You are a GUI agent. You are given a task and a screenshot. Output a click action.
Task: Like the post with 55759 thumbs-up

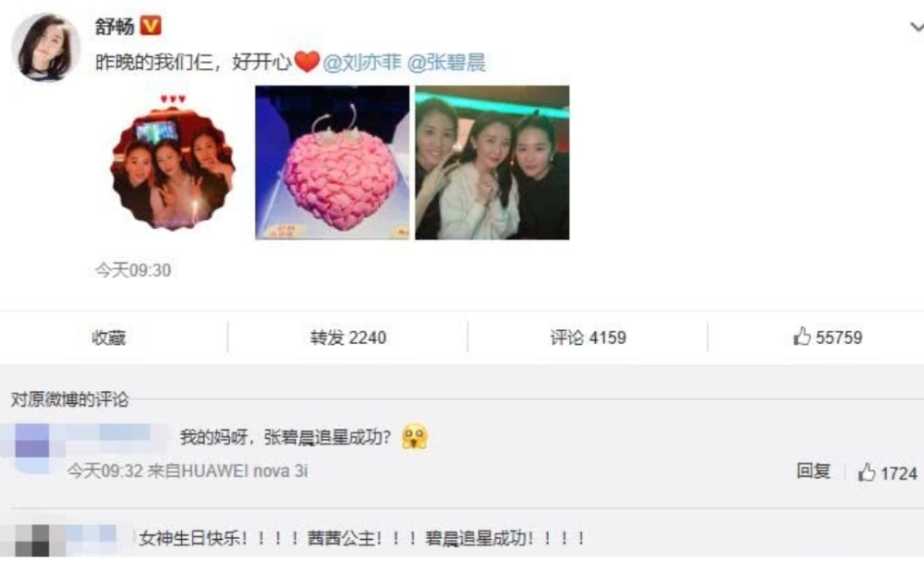tap(827, 336)
